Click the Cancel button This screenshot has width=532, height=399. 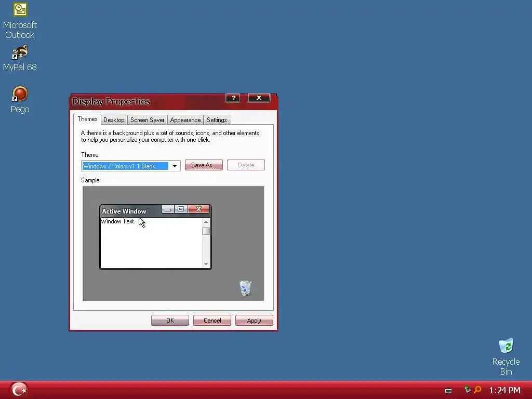[212, 320]
